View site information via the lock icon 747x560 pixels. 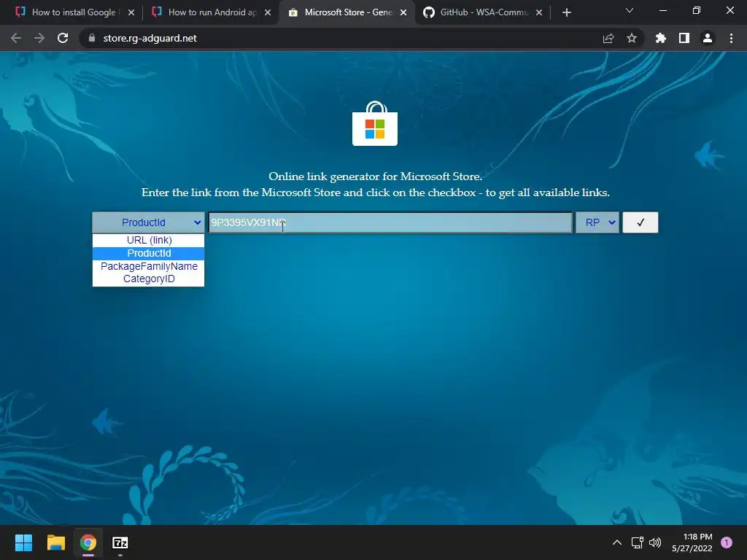coord(92,38)
